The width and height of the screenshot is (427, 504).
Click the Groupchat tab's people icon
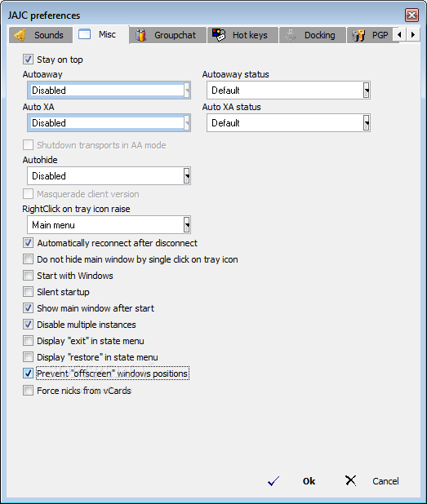point(140,35)
